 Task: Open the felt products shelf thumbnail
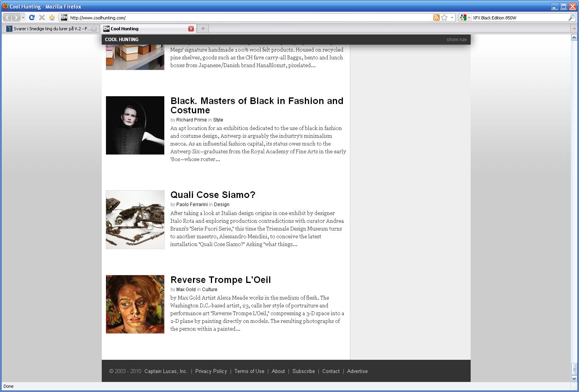click(x=135, y=57)
